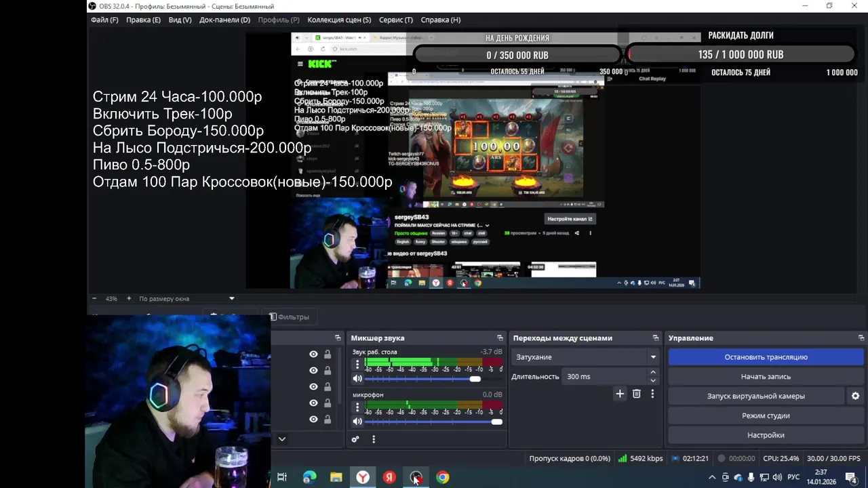Switch to Yandex Browser on taskbar

click(363, 477)
